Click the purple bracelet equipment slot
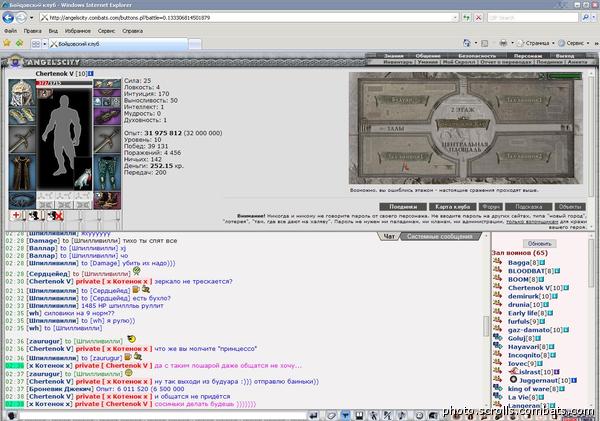The image size is (600, 421). click(107, 116)
